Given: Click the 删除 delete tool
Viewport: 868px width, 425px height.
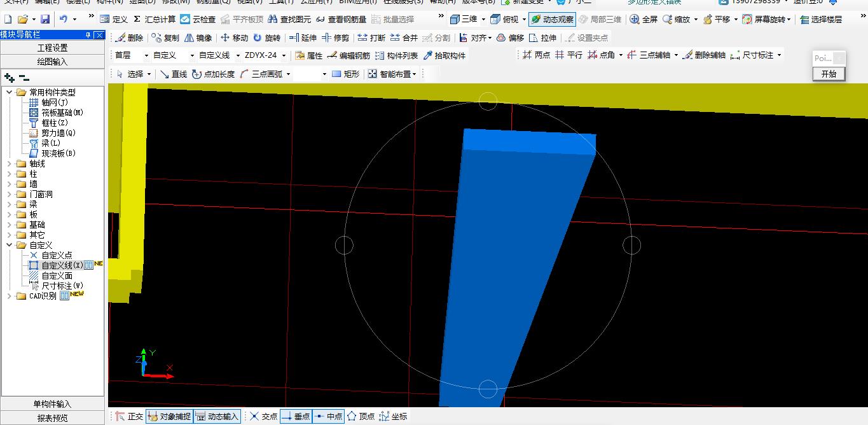Looking at the screenshot, I should pyautogui.click(x=129, y=38).
